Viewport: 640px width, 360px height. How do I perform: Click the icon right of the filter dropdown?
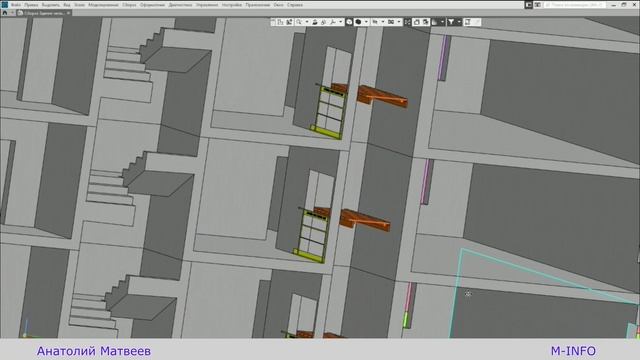click(x=468, y=22)
